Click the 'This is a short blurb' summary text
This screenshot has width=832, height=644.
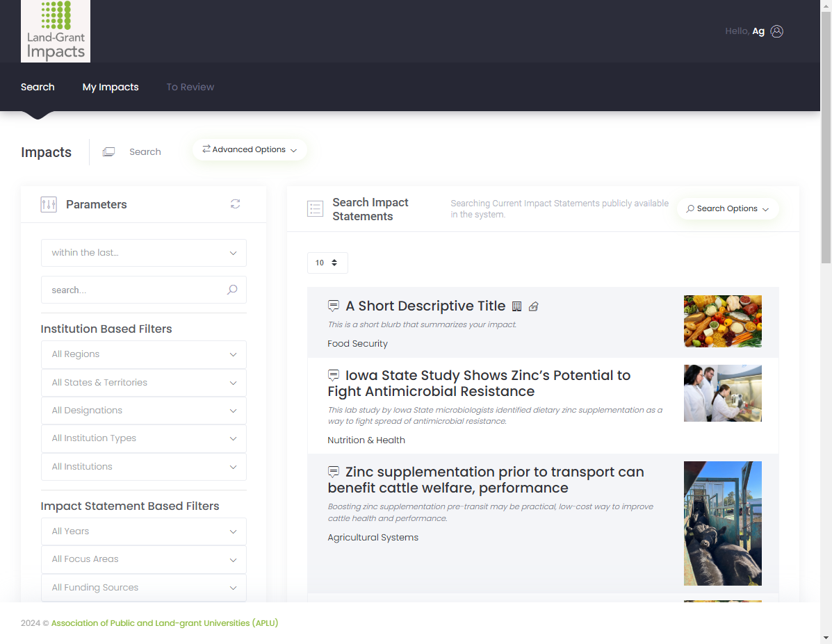coord(423,324)
